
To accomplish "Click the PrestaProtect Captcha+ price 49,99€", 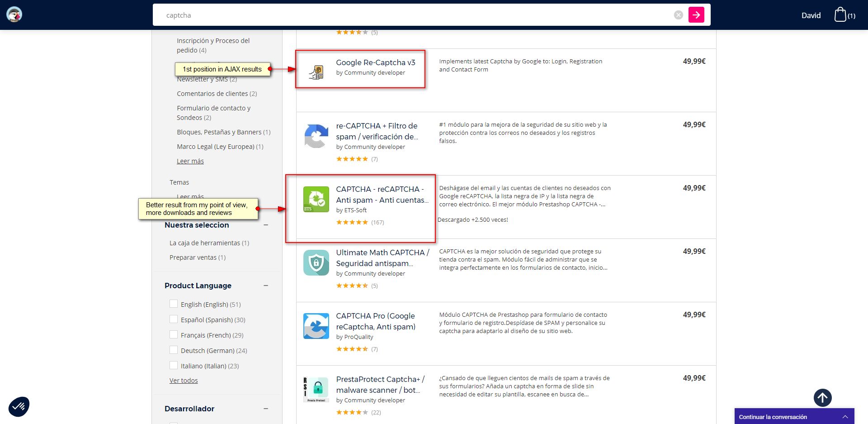I will click(694, 378).
